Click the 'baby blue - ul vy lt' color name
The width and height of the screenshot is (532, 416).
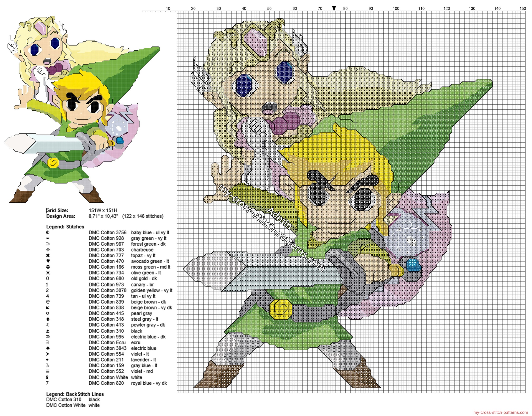pos(150,233)
